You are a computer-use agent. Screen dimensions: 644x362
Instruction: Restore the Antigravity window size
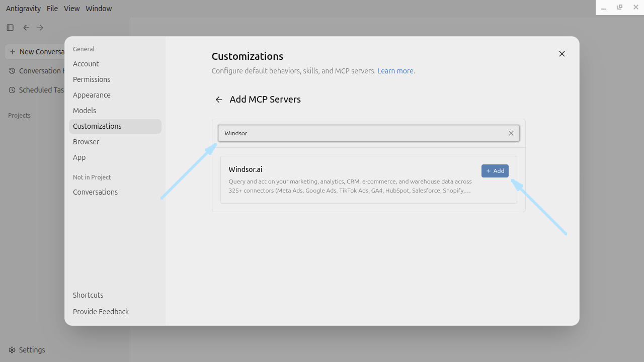pyautogui.click(x=620, y=8)
